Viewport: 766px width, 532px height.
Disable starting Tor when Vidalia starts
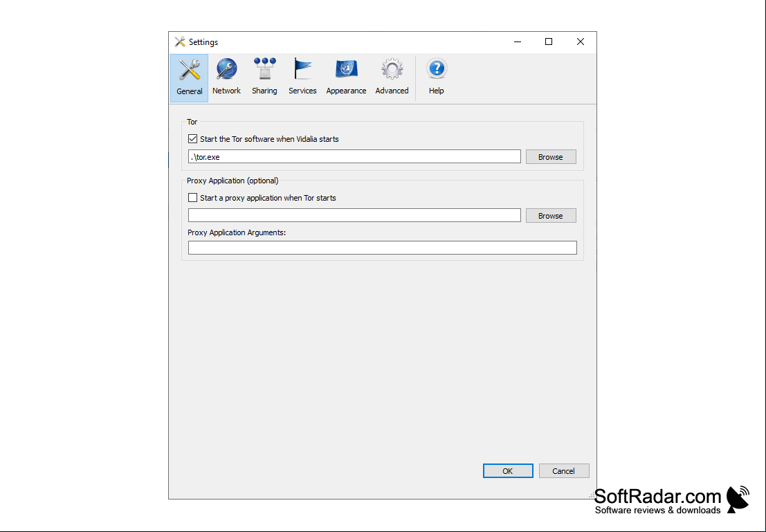click(x=193, y=139)
